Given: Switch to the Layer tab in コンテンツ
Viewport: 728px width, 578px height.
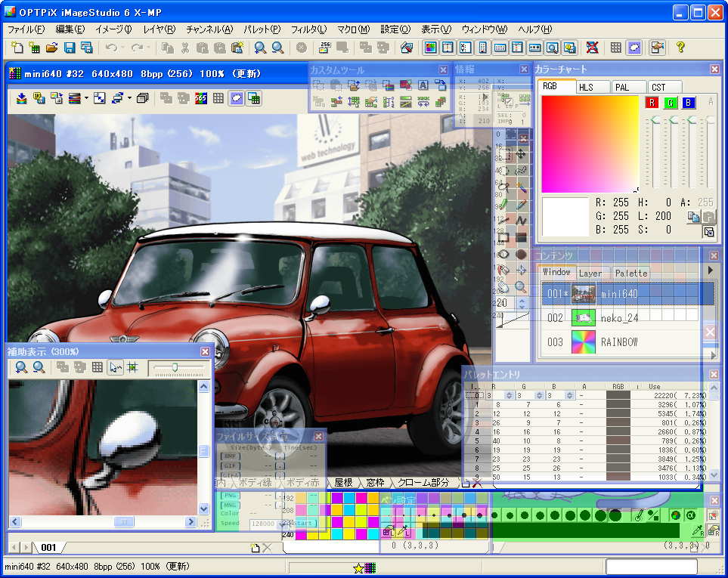Looking at the screenshot, I should click(590, 273).
